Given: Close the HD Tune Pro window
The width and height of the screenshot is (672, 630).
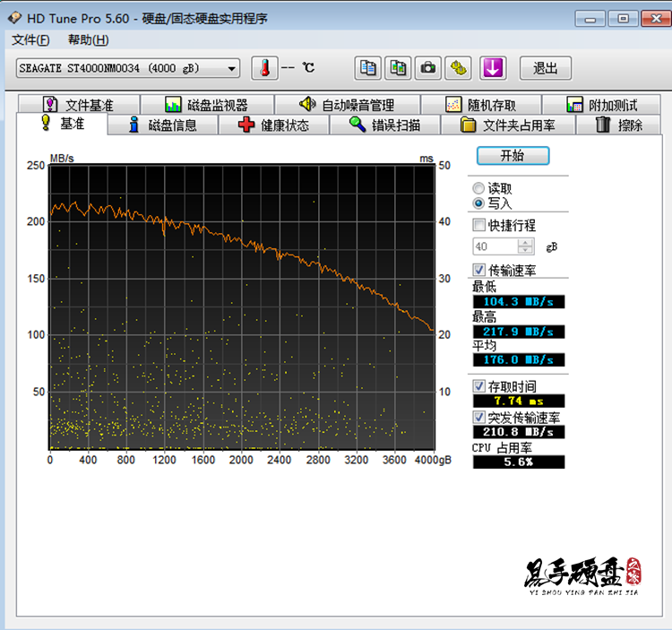Looking at the screenshot, I should coord(656,19).
